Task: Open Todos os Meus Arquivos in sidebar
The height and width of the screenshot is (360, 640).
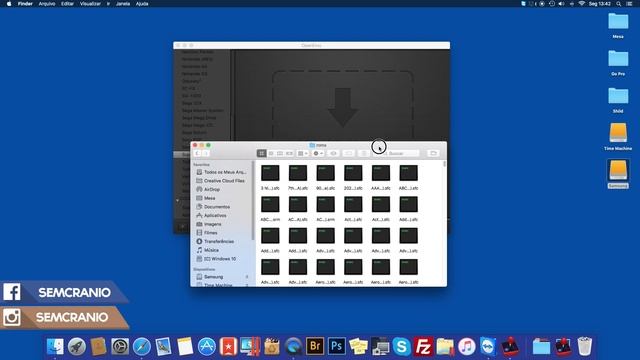Action: pyautogui.click(x=222, y=172)
